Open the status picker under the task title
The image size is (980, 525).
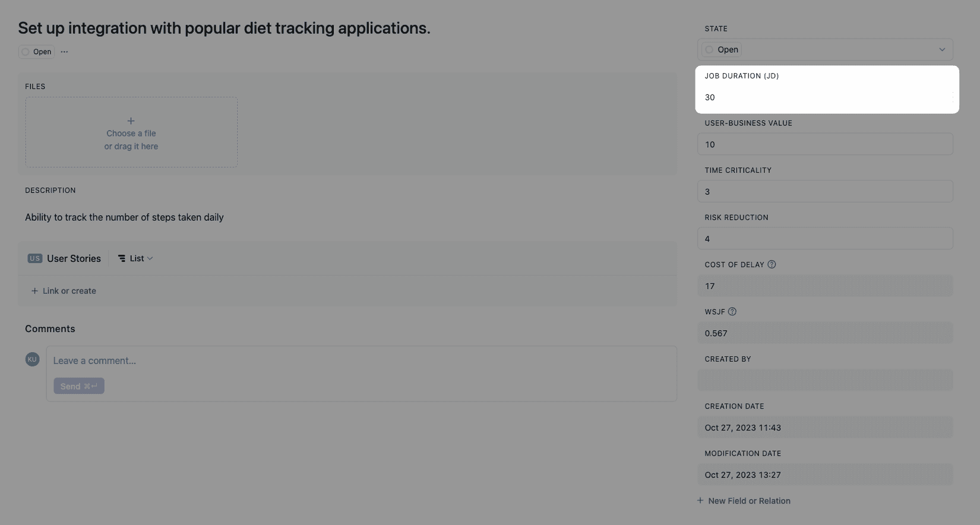tap(36, 52)
